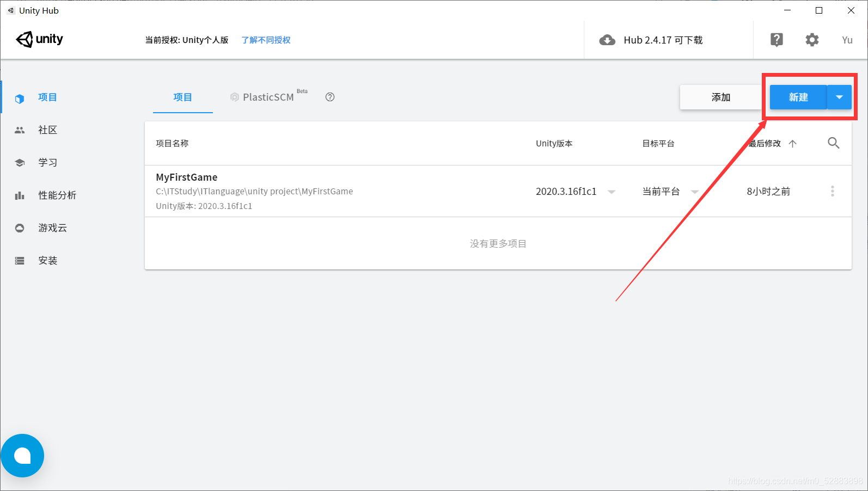Viewport: 868px width, 491px height.
Task: Switch to the PlasticSCM tab
Action: coord(268,97)
